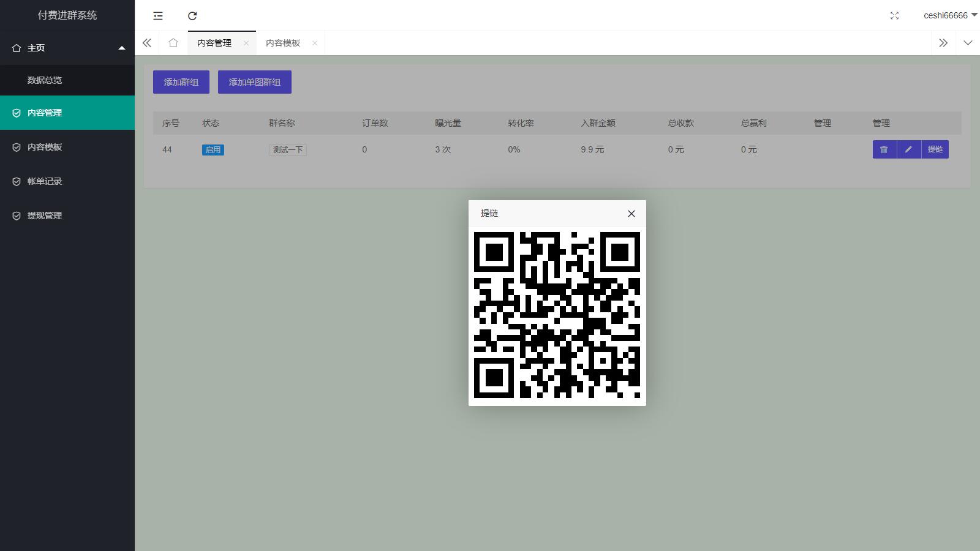Click the 添加单图群组 button
This screenshot has width=980, height=551.
pos(255,82)
